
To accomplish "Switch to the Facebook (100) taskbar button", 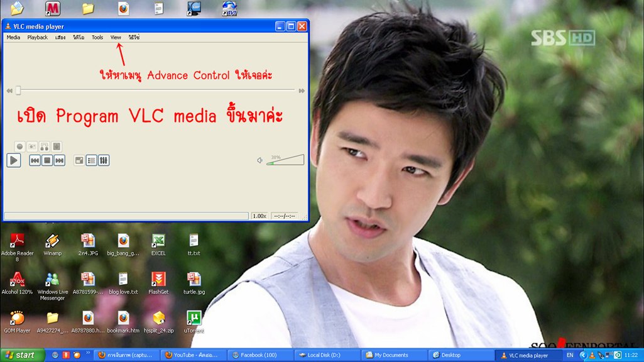I will pos(260,355).
